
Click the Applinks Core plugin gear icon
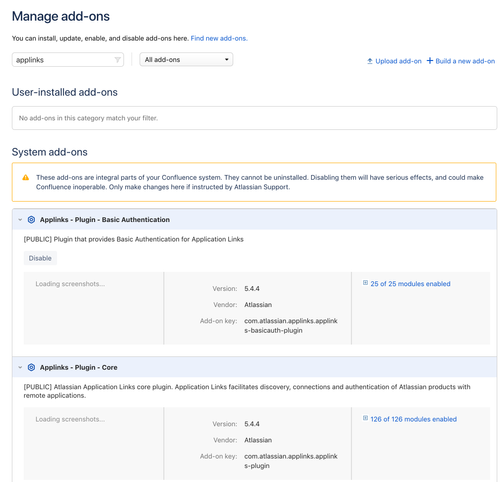tap(31, 367)
